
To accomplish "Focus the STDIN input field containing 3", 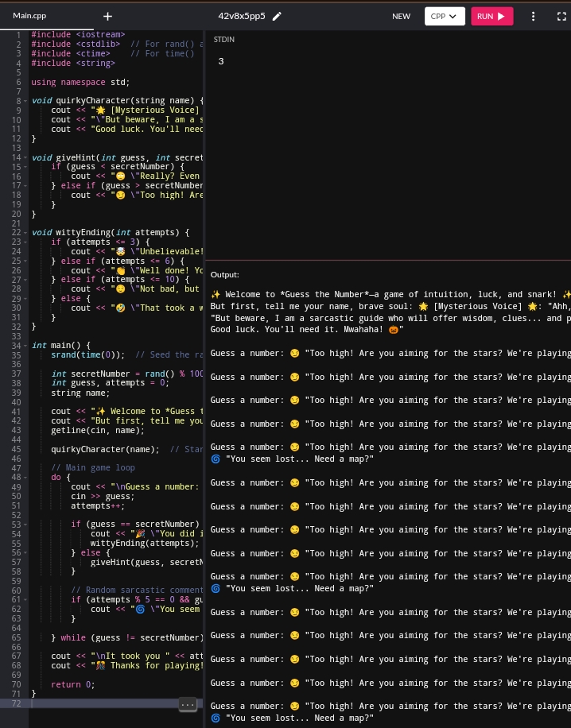I will 388,61.
